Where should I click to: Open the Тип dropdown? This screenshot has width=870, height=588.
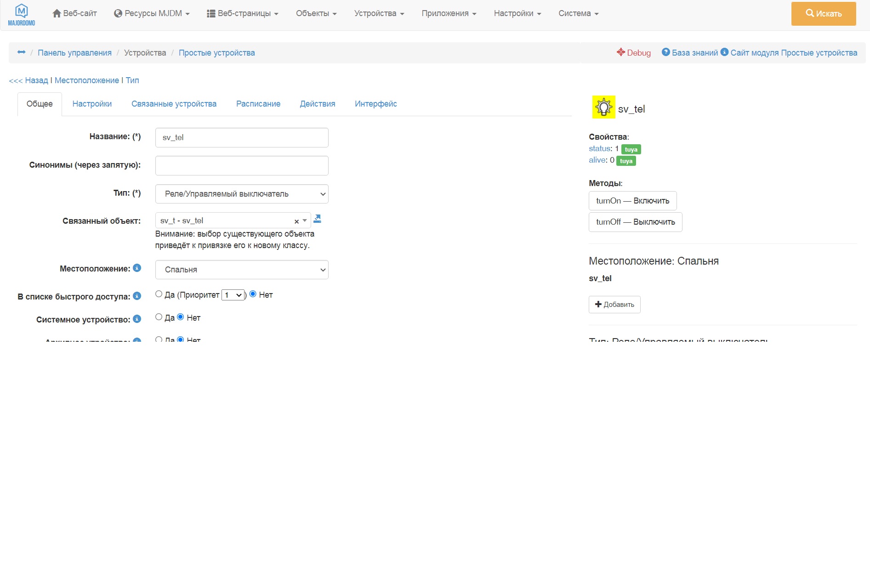(x=242, y=194)
